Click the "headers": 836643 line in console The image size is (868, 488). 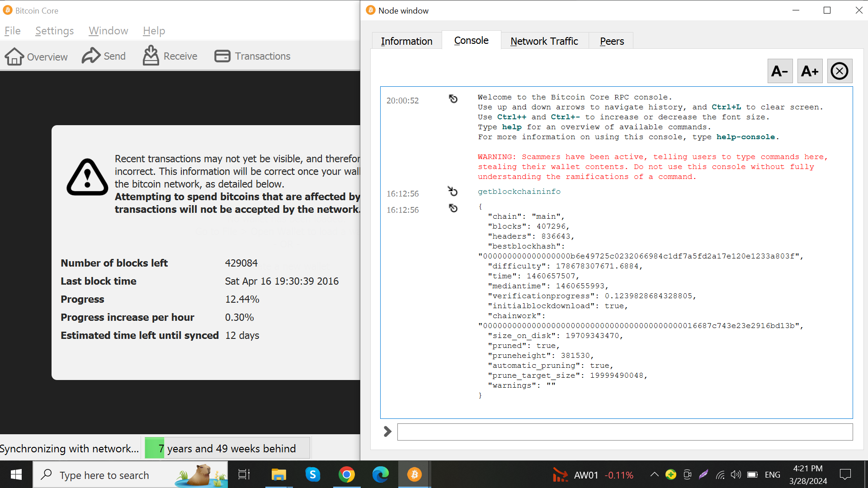pyautogui.click(x=531, y=236)
